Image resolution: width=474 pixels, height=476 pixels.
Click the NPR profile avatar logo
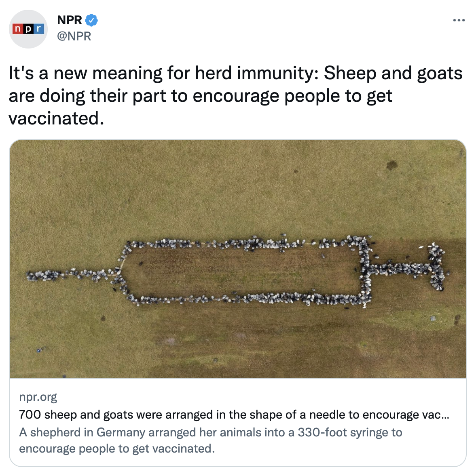coord(28,29)
